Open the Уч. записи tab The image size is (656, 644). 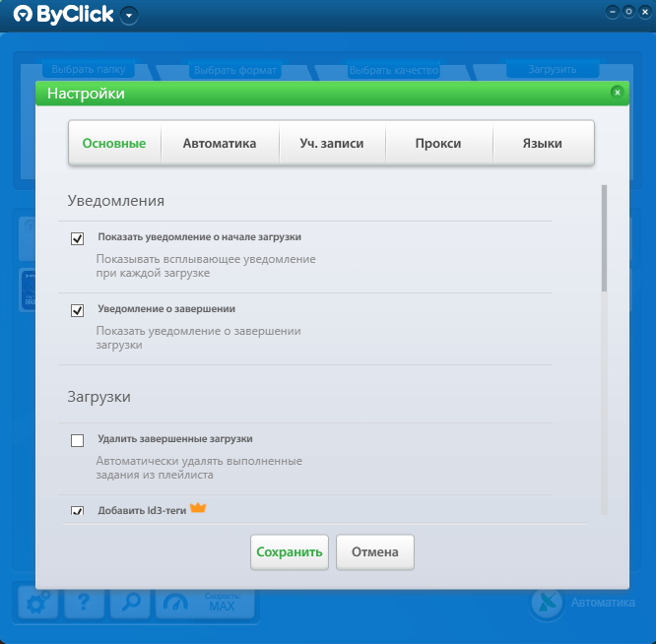click(332, 143)
